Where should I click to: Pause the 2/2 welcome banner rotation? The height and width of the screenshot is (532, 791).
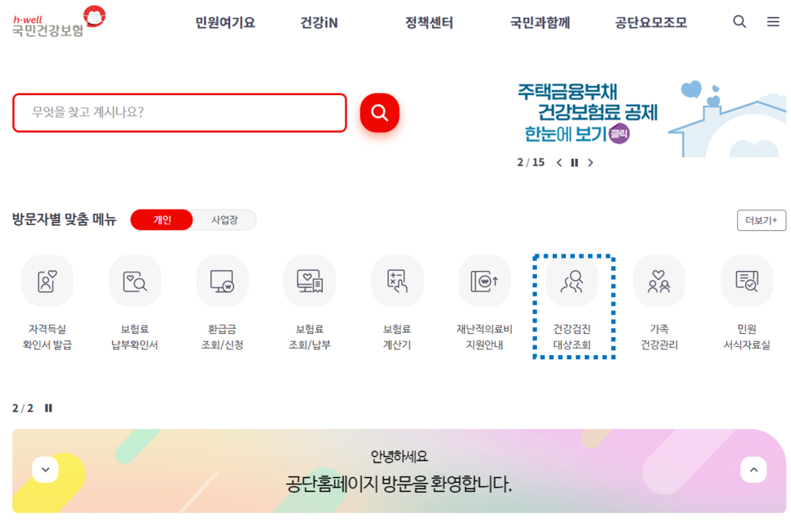coord(48,408)
